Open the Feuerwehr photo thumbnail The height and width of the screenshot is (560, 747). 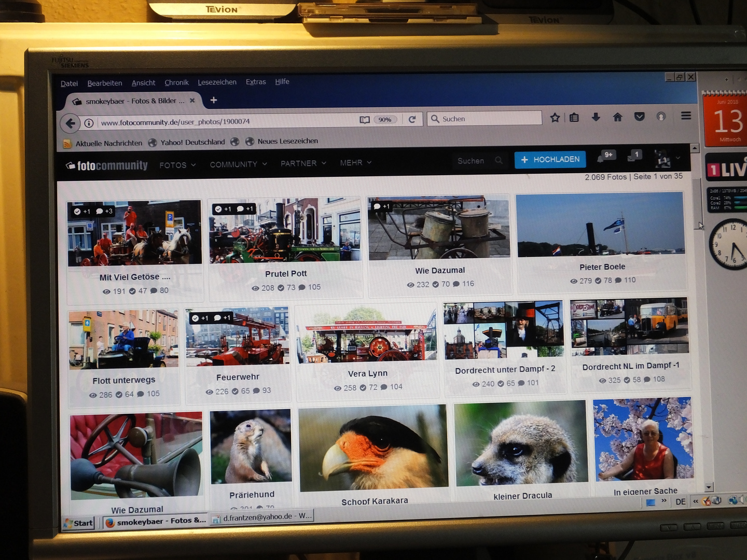238,335
